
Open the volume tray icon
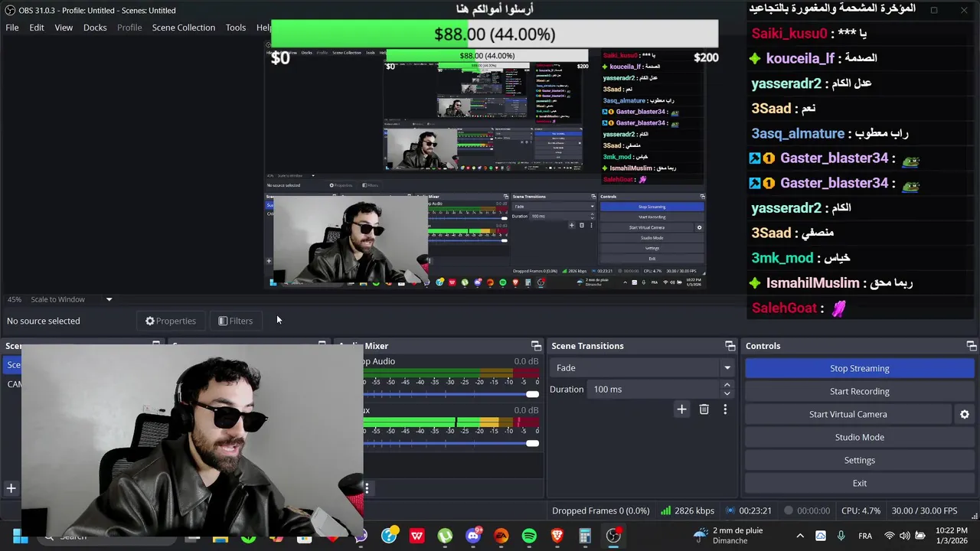point(905,536)
